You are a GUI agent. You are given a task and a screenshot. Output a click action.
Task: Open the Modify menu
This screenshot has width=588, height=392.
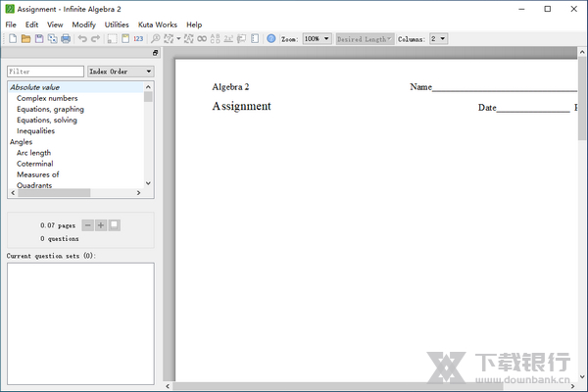pyautogui.click(x=83, y=24)
